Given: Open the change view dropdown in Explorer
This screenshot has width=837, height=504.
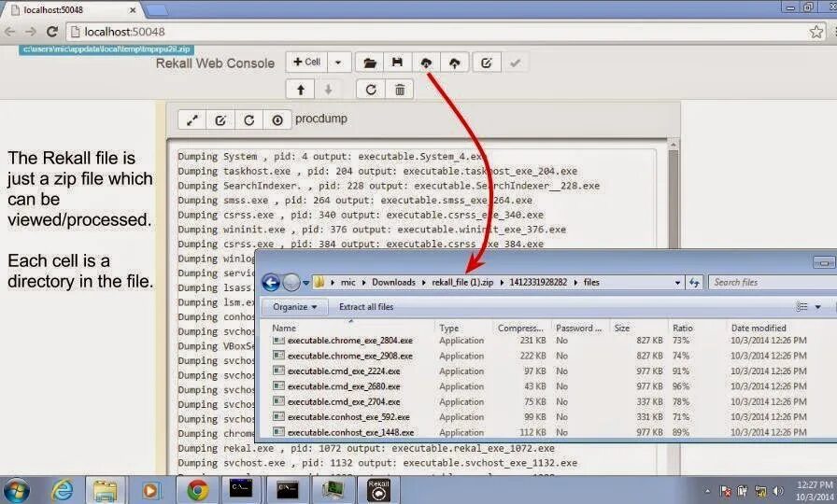Looking at the screenshot, I should click(817, 307).
